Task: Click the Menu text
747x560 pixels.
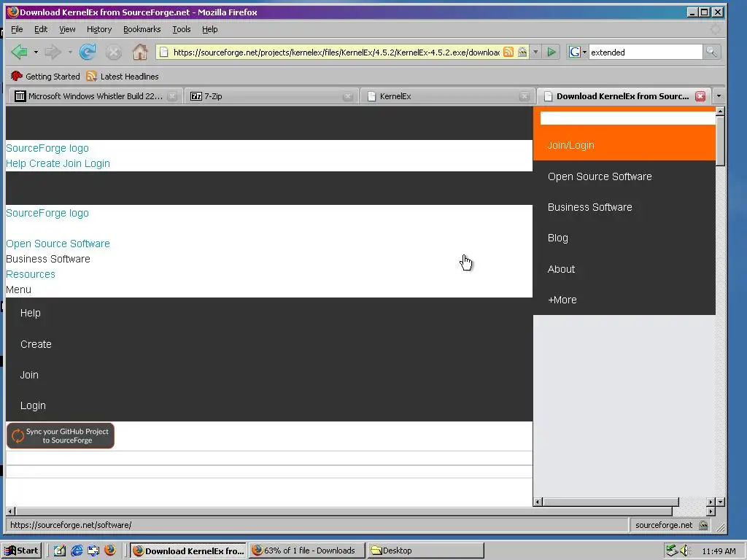Action: [18, 289]
